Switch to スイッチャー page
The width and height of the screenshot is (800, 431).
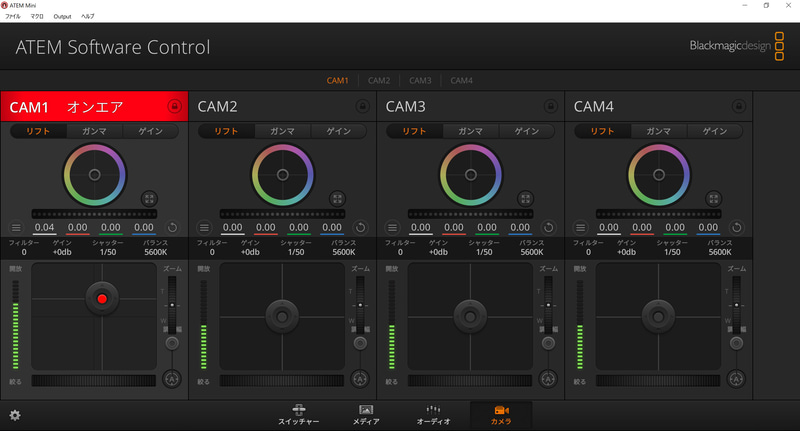[x=298, y=415]
